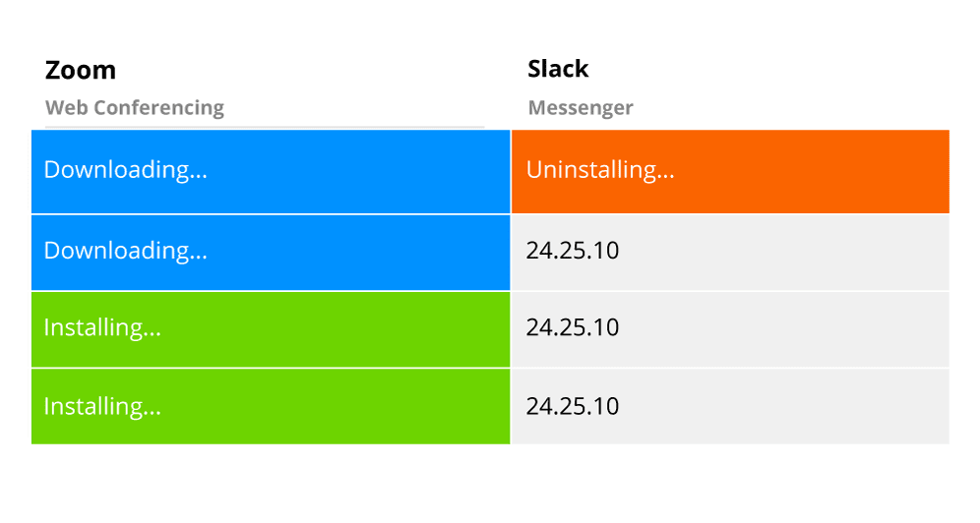Select the 24.25.10 cell directly below Uninstalling
The image size is (980, 523).
pyautogui.click(x=729, y=252)
